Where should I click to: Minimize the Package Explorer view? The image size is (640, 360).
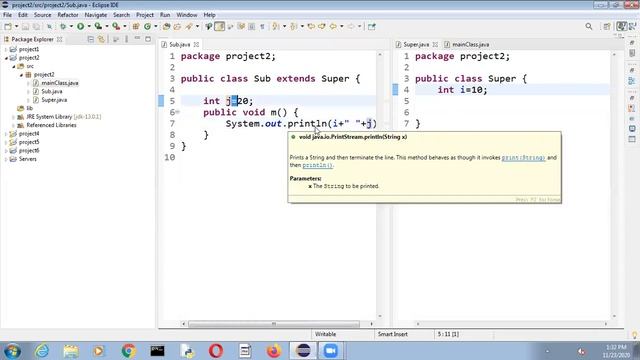coord(137,39)
